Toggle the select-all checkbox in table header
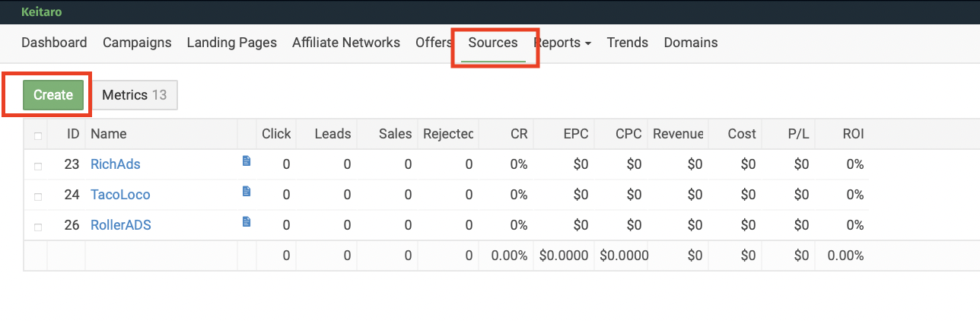980x321 pixels. click(x=38, y=135)
